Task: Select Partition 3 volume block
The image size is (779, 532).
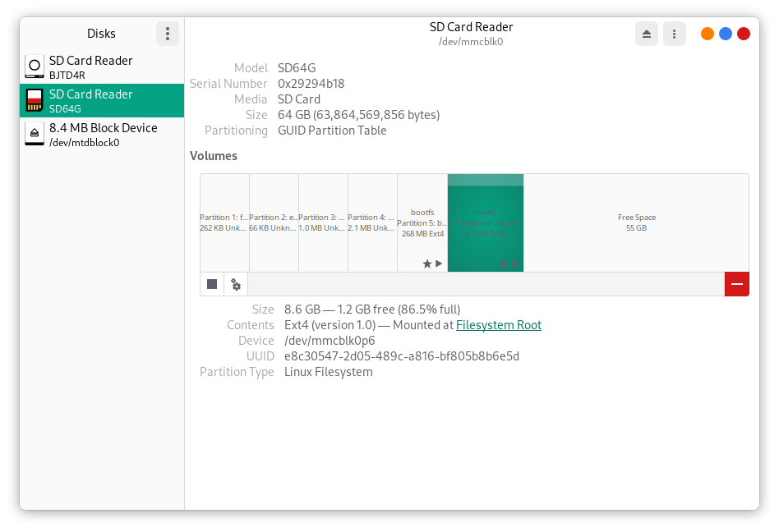Action: click(x=323, y=222)
